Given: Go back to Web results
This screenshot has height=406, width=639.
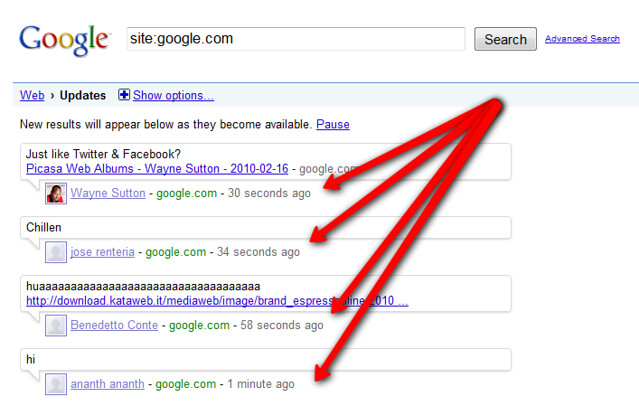Looking at the screenshot, I should pos(32,95).
